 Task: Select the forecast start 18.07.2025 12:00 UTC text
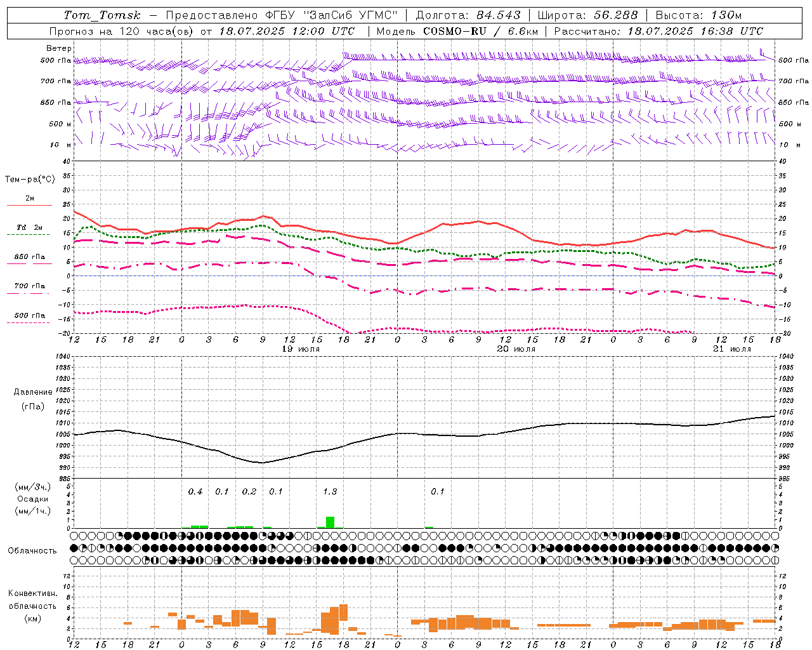287,31
